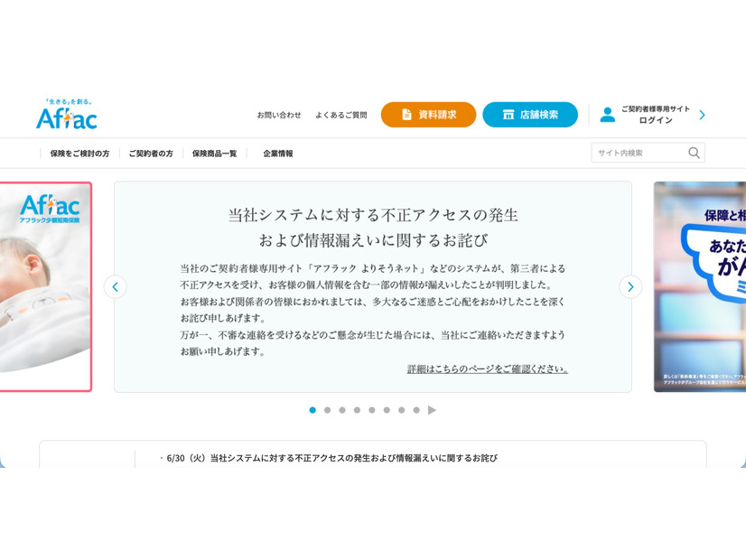Select the sixth carousel indicator dot
Viewport: 746px width, 560px height.
click(387, 410)
